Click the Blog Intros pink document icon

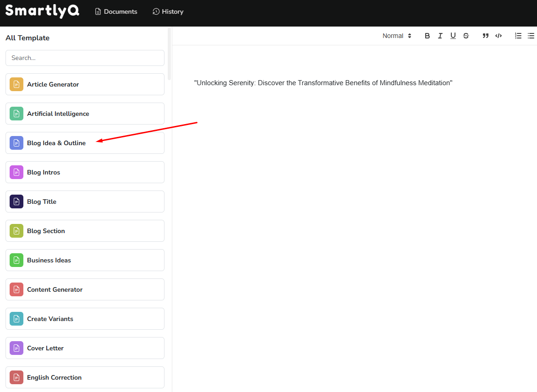(16, 172)
